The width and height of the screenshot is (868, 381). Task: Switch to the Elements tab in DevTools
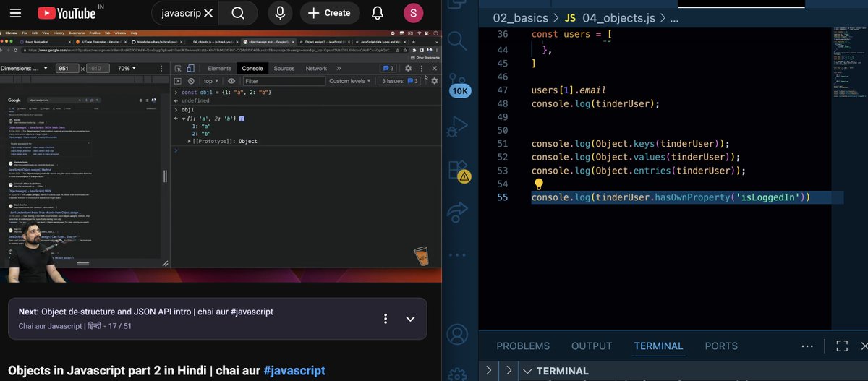point(219,68)
